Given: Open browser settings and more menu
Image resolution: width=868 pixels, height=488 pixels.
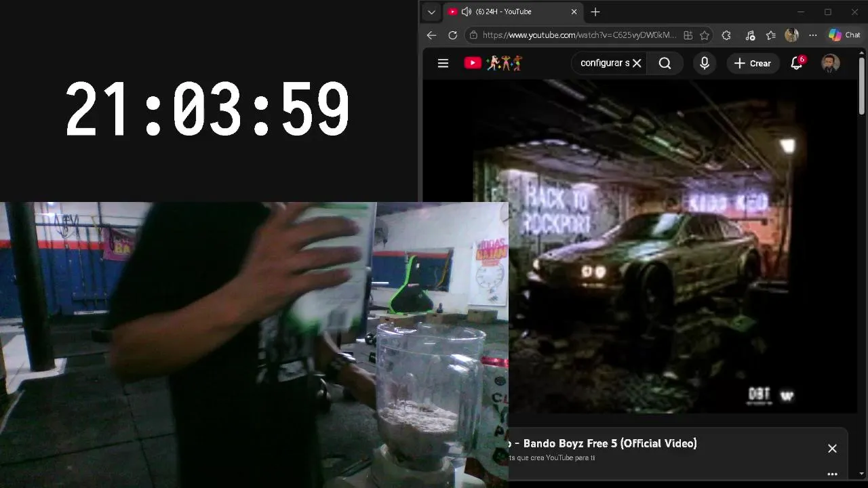Looking at the screenshot, I should [812, 35].
